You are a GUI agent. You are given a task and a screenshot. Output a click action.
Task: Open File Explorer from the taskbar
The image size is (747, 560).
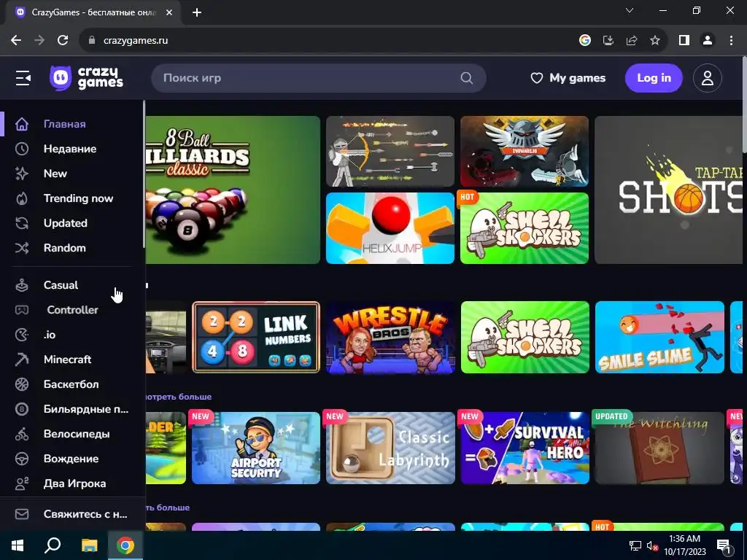tap(89, 545)
